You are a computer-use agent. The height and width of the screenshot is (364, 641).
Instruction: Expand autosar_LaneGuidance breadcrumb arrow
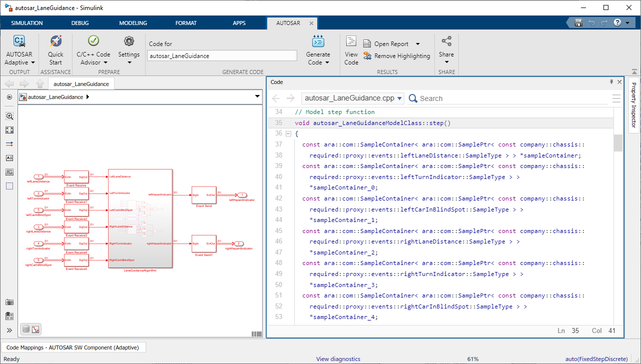pyautogui.click(x=88, y=97)
